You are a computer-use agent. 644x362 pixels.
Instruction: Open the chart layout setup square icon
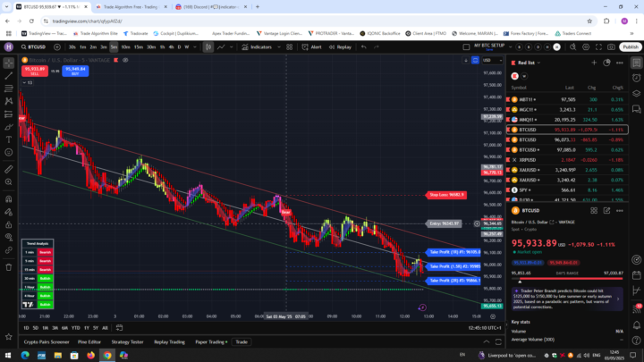coord(466,47)
